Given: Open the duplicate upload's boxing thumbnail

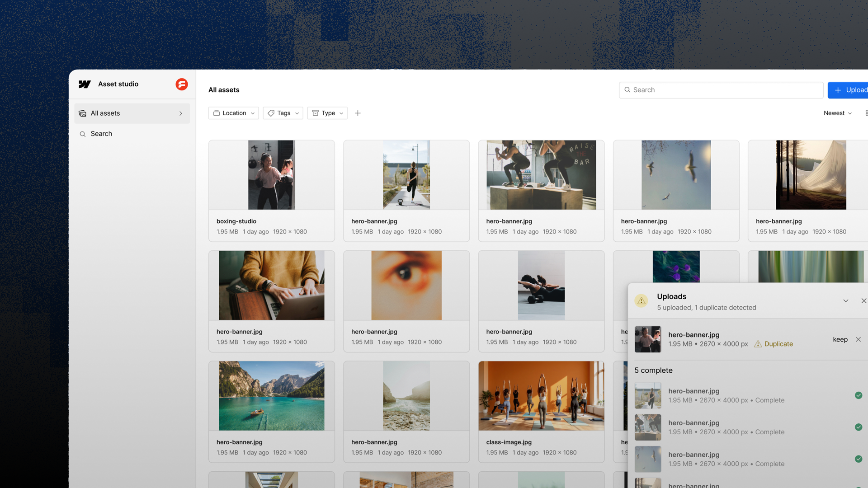Looking at the screenshot, I should coord(648,339).
